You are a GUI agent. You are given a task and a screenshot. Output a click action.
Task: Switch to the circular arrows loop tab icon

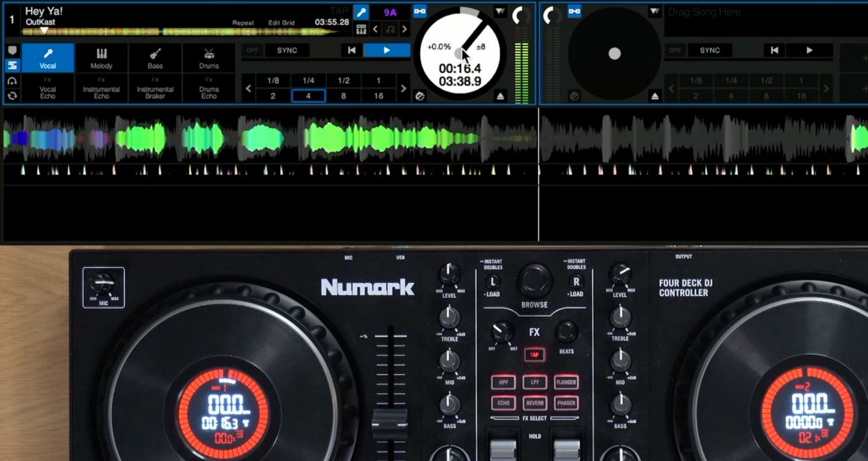coord(12,96)
